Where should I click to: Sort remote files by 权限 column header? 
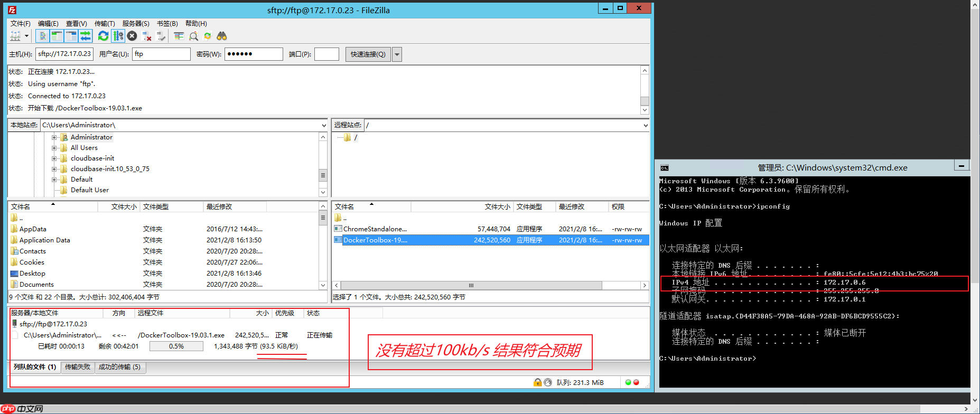[x=629, y=206]
